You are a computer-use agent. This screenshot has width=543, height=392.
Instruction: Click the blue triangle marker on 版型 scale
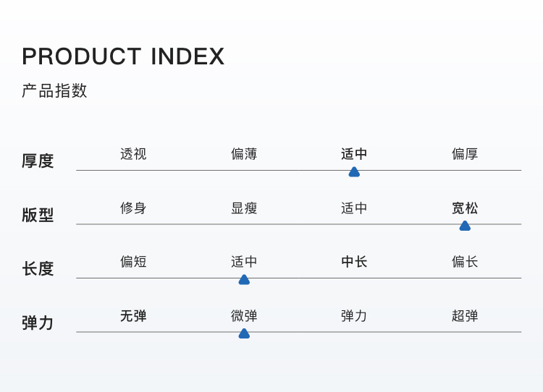465,226
